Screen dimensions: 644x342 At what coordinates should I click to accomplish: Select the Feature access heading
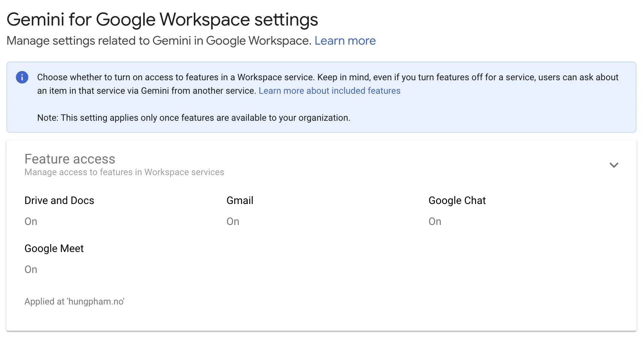(70, 159)
